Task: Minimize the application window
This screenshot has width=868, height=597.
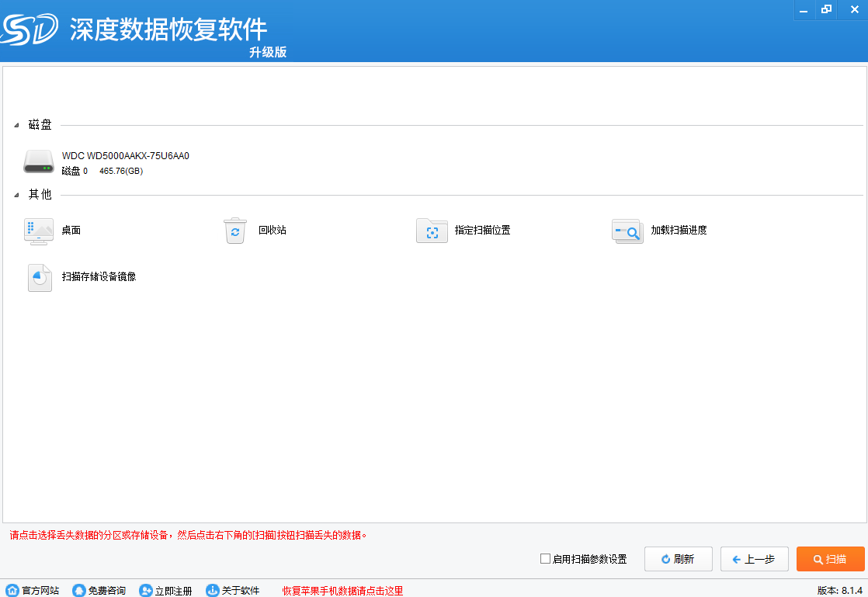Action: 804,10
